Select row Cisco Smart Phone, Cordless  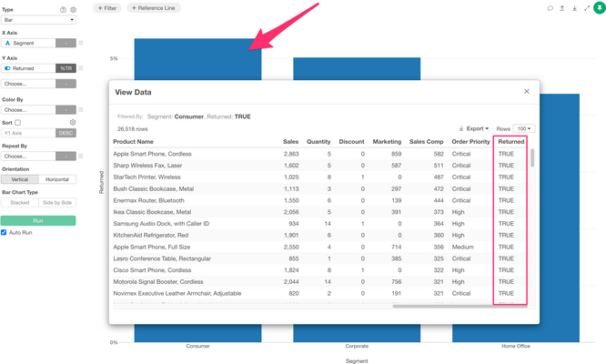pyautogui.click(x=320, y=270)
